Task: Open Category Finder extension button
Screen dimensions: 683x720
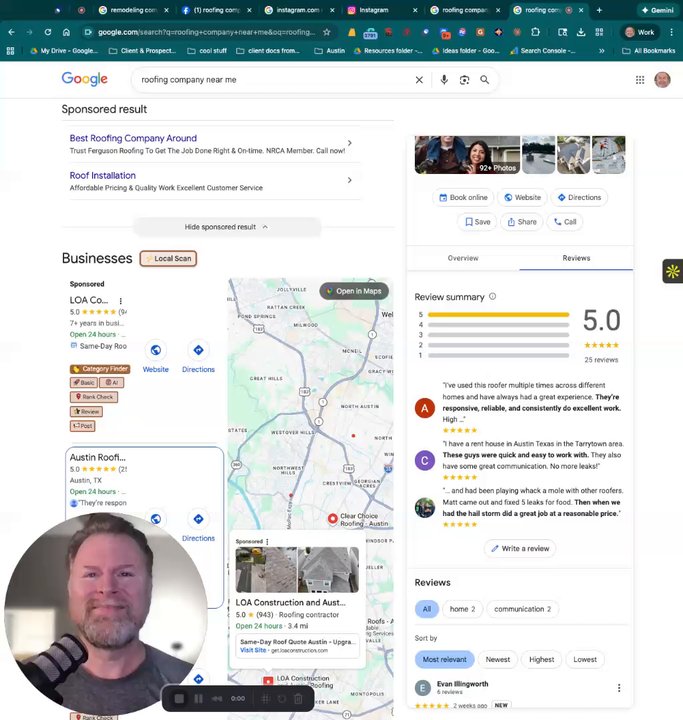Action: point(100,369)
